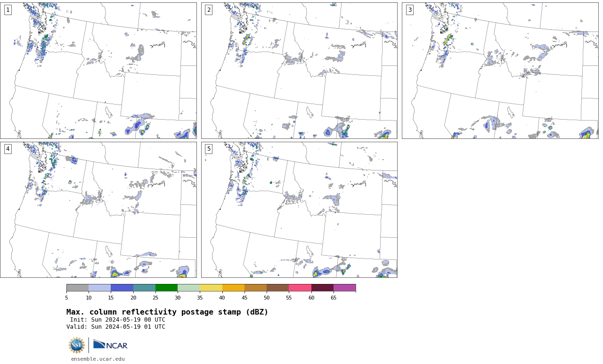Click the number 4 panel label
Viewport: 603px width, 364px height.
tap(8, 149)
